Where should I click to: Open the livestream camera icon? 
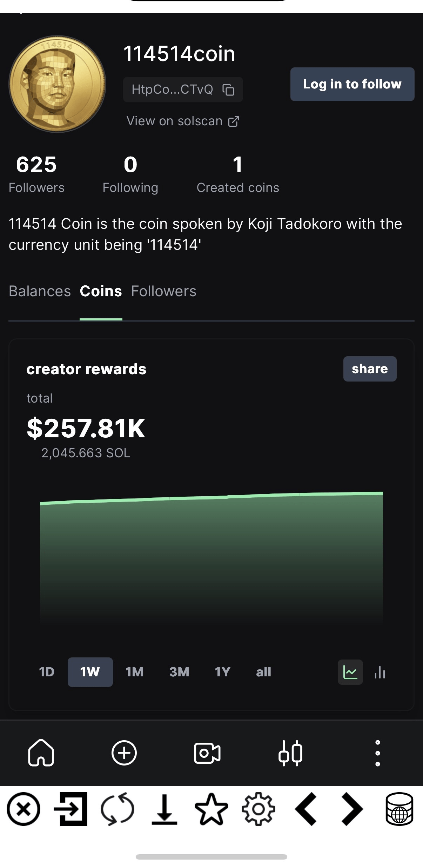[x=207, y=753]
